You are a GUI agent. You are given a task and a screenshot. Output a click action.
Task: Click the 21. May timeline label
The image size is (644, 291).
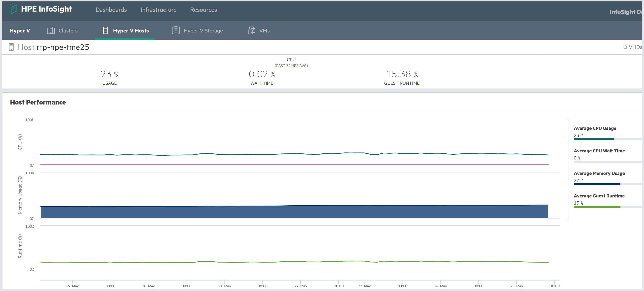coord(224,286)
